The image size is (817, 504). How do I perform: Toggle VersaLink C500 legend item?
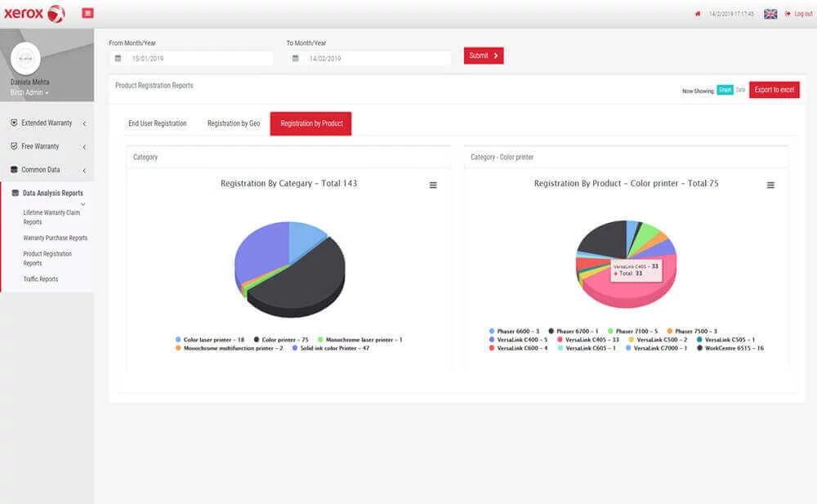658,340
